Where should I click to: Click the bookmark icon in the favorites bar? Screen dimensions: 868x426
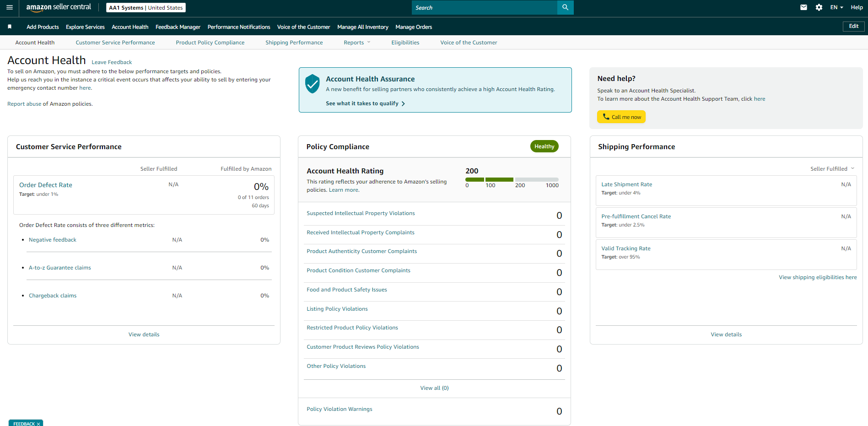tap(10, 27)
